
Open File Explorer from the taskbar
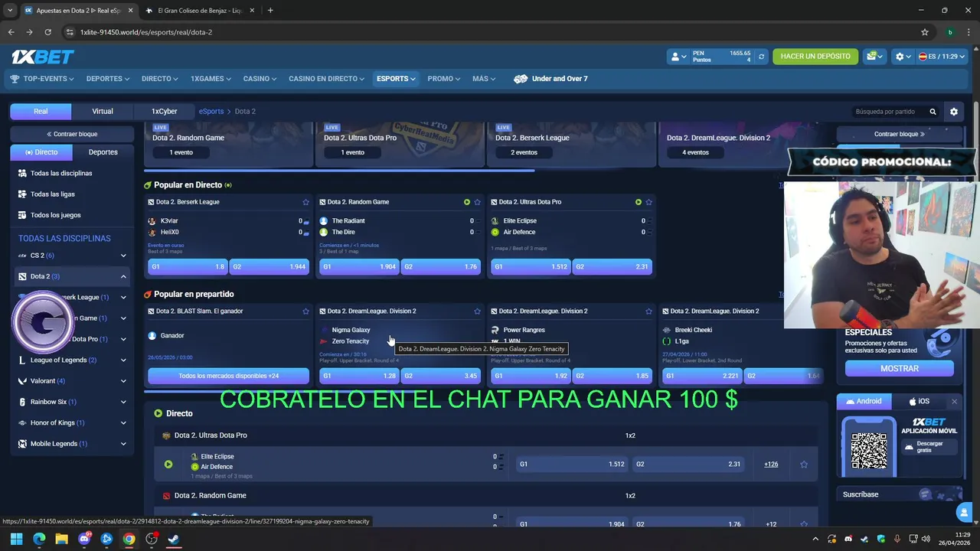point(61,539)
